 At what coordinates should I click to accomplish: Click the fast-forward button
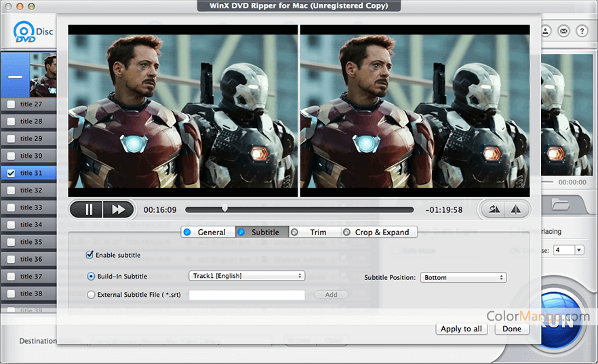click(x=118, y=209)
